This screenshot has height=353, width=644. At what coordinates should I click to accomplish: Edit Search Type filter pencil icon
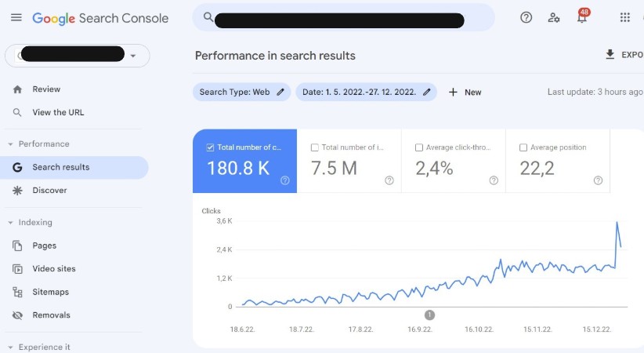click(x=280, y=92)
